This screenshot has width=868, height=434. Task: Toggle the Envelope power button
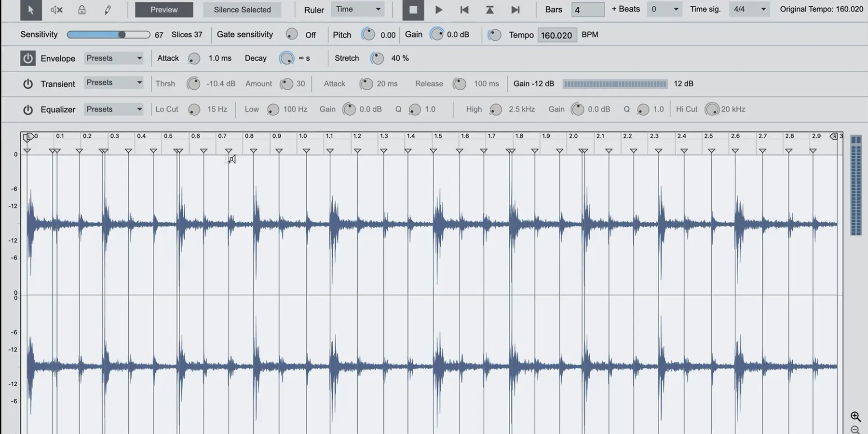point(28,58)
